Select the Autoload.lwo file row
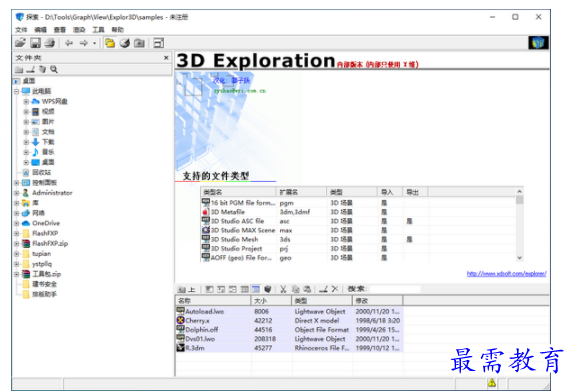The height and width of the screenshot is (392, 572). (289, 311)
